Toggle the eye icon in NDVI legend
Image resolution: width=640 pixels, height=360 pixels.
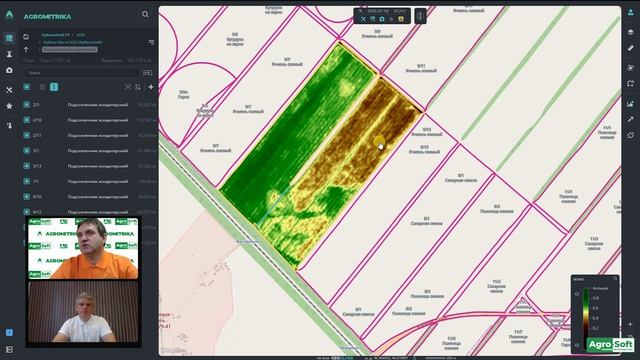point(577,294)
